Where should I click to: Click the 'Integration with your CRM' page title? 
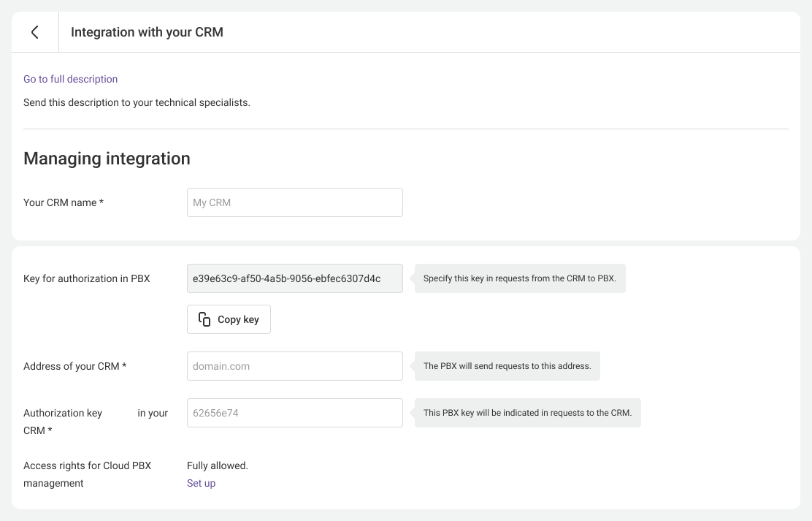[x=147, y=32]
